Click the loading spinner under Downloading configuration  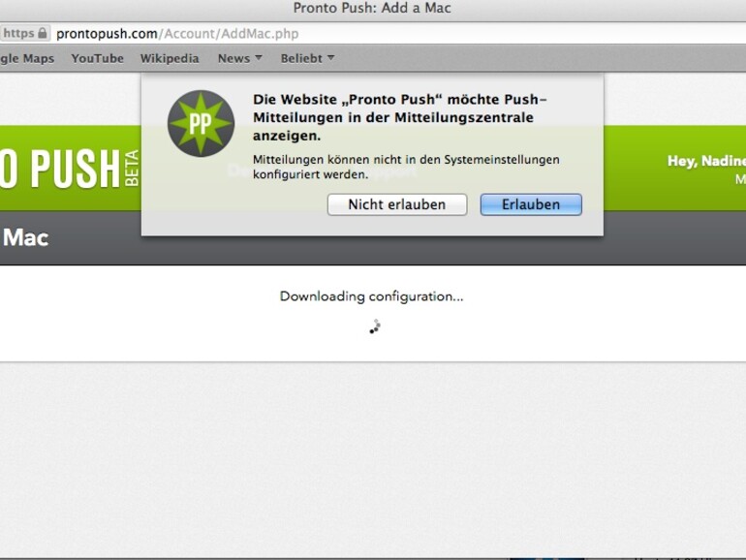point(375,327)
